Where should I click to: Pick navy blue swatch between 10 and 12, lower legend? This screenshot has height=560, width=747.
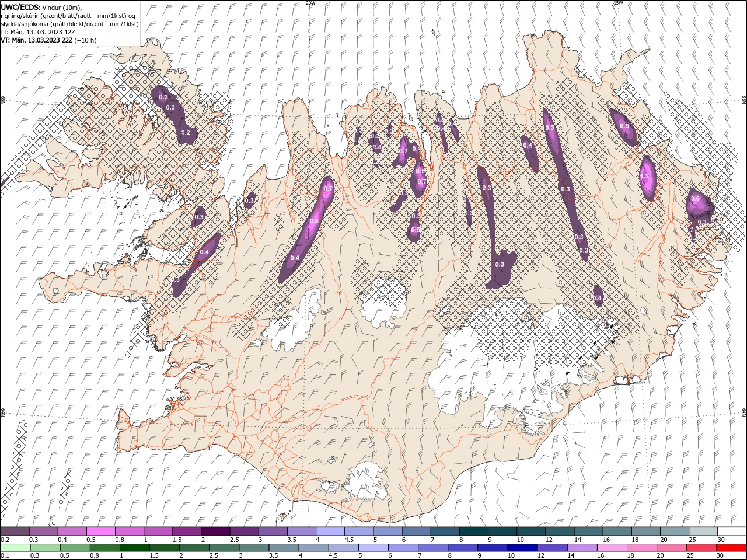click(521, 548)
